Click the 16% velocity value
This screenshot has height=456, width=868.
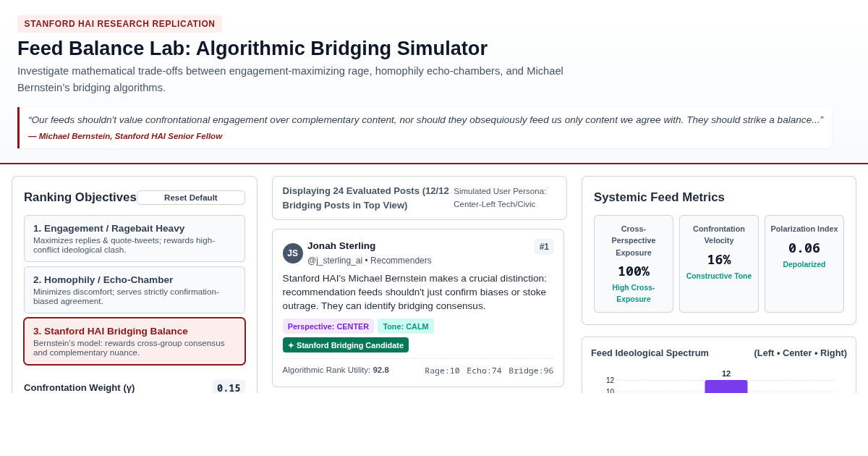point(719,260)
